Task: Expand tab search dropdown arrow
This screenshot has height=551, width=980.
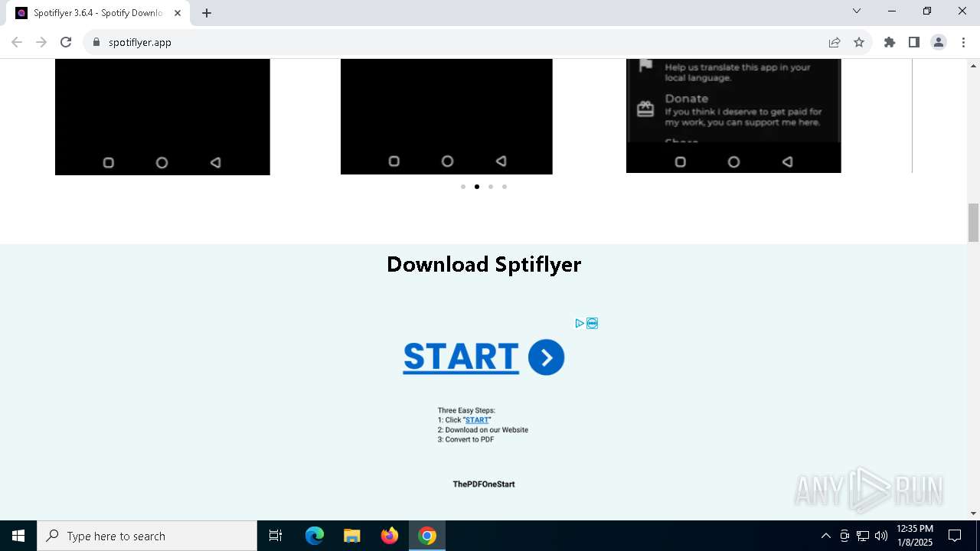Action: [x=857, y=11]
